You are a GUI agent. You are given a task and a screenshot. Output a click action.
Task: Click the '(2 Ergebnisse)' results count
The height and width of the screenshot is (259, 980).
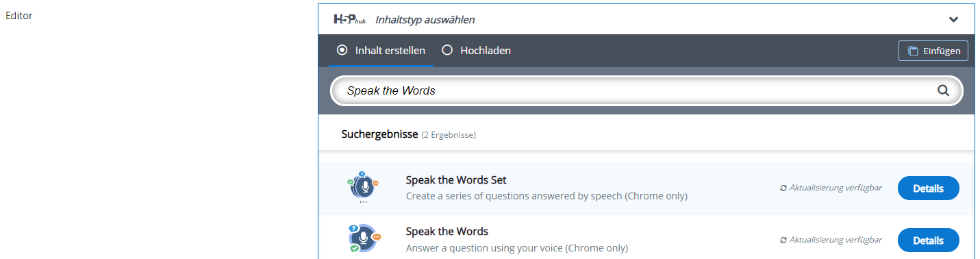pyautogui.click(x=449, y=135)
